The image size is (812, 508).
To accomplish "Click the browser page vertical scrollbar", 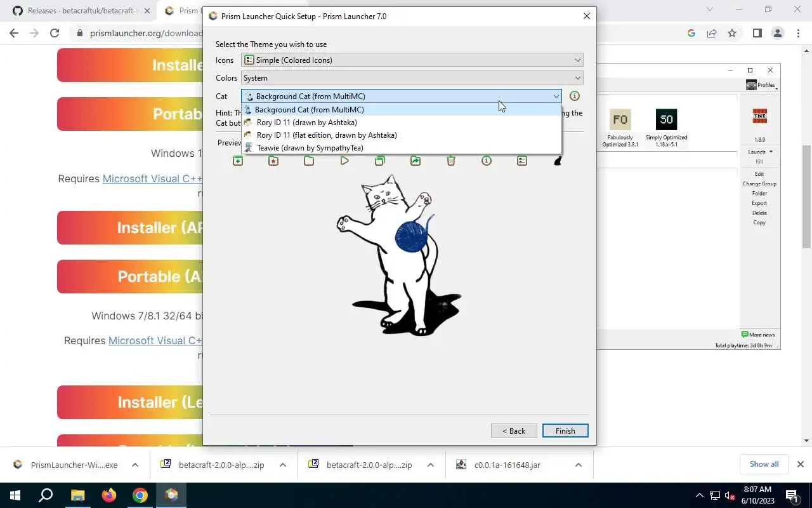I will point(806,197).
